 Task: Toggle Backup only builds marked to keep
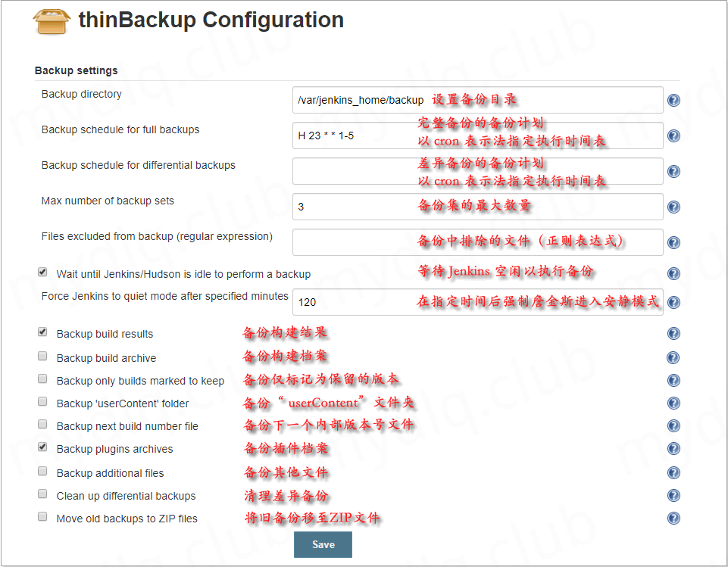click(x=42, y=379)
